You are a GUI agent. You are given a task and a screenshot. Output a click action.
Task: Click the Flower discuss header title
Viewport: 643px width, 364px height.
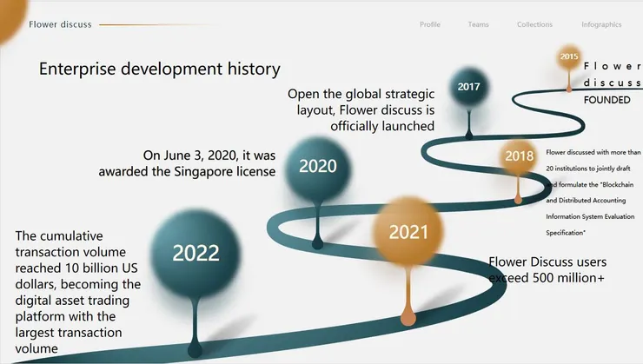(60, 24)
